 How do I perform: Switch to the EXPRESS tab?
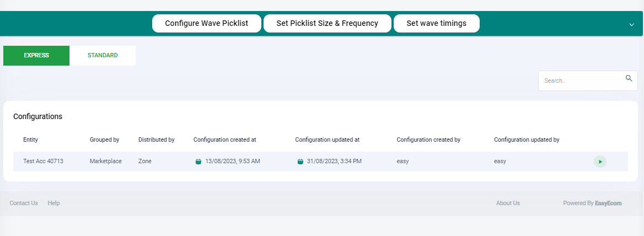click(36, 55)
